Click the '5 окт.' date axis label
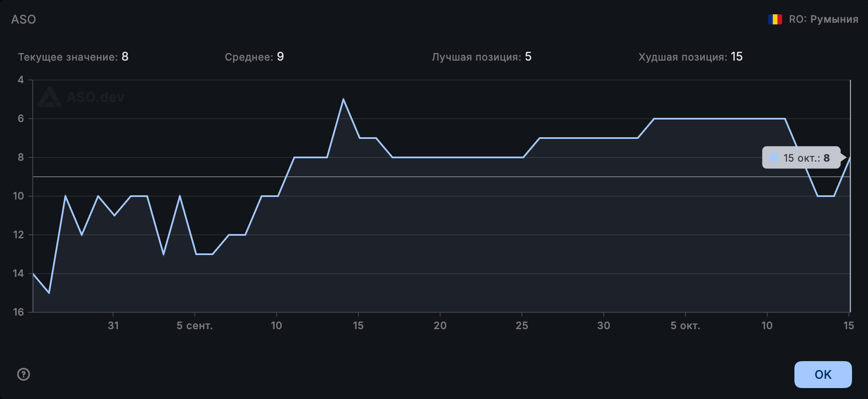 coord(685,326)
